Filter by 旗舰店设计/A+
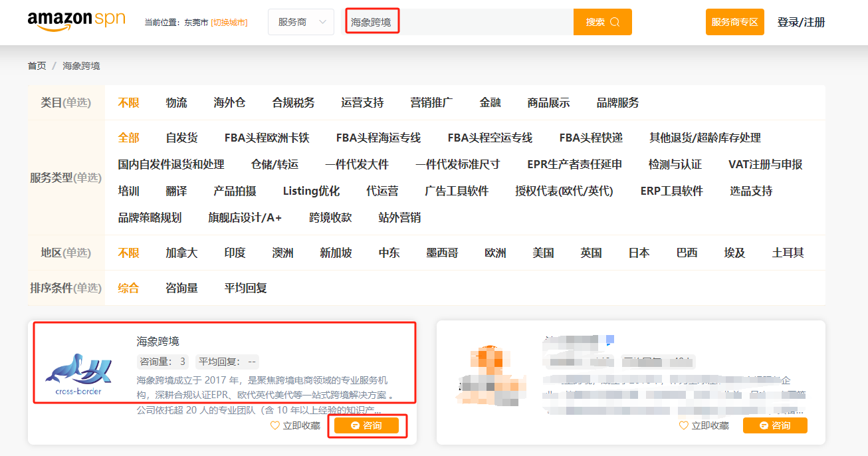 coord(245,217)
